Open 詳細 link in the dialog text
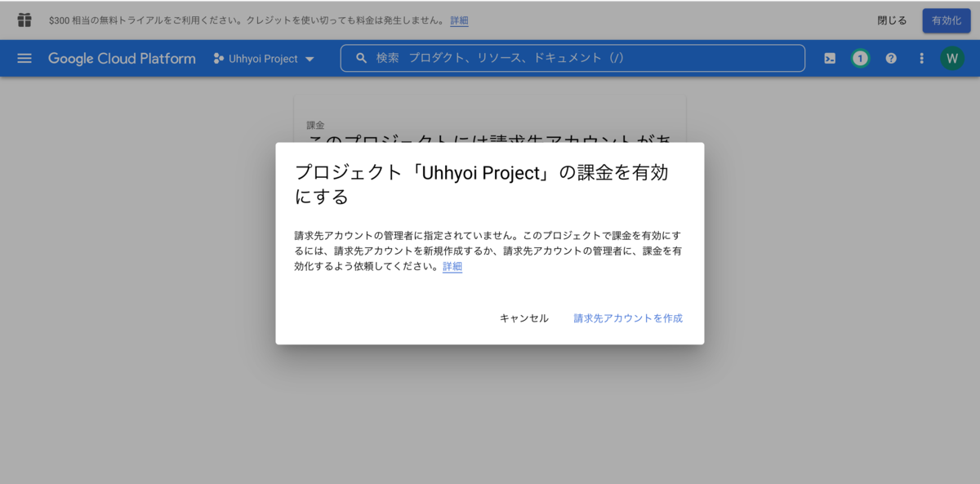Screen dimensions: 980x484 click(452, 267)
